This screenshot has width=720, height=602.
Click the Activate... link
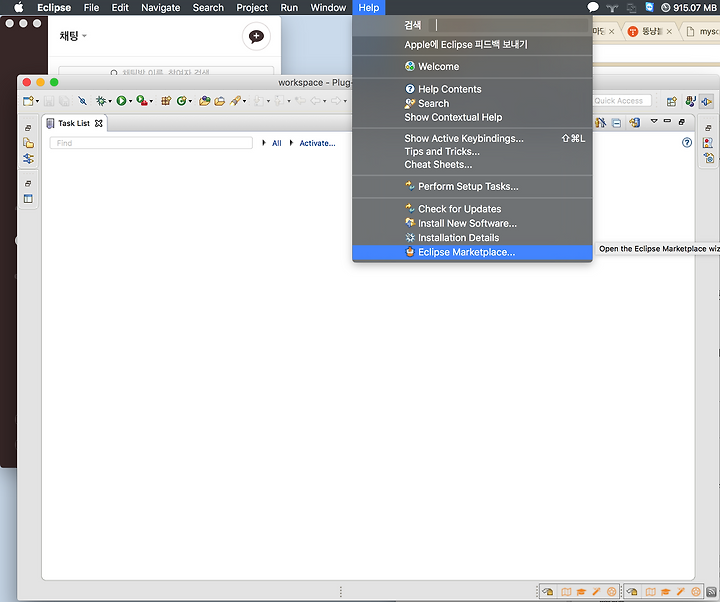click(317, 143)
